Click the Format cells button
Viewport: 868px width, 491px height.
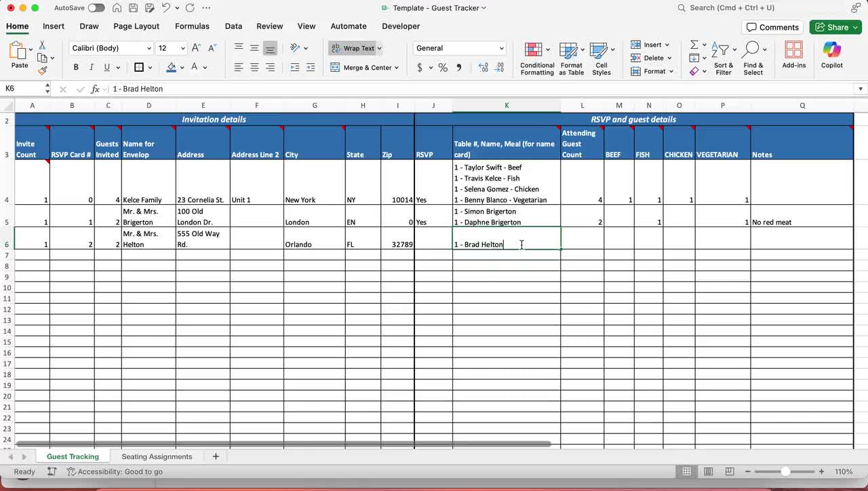(652, 71)
